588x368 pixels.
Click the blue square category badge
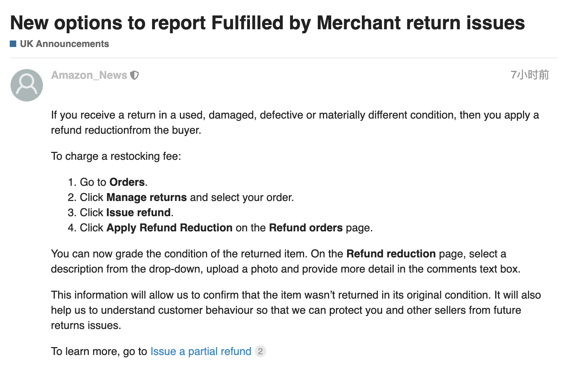click(x=13, y=44)
